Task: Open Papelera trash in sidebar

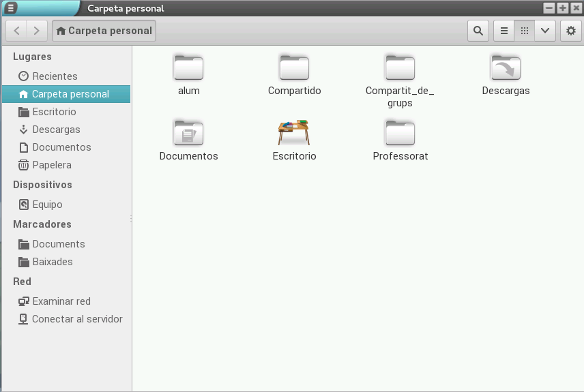Action: tap(51, 165)
